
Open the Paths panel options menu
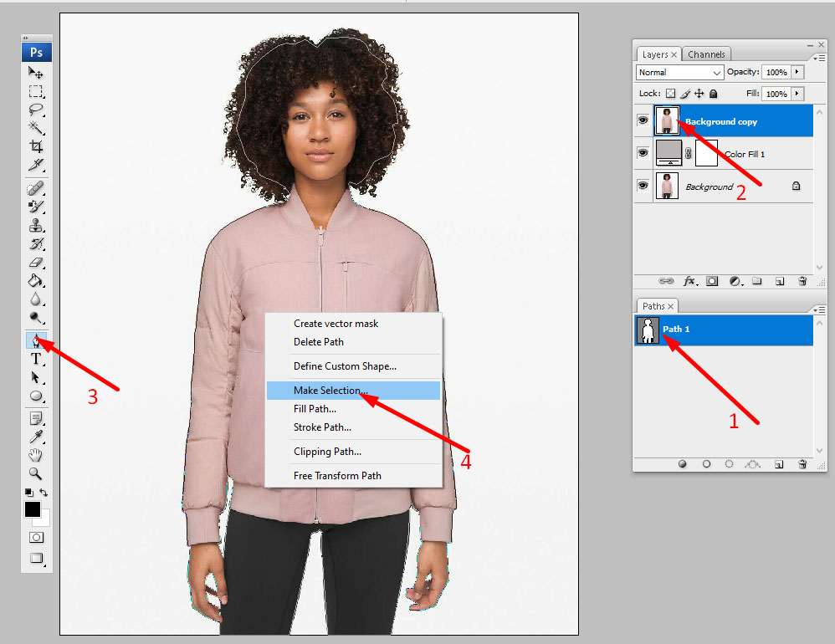tap(819, 309)
